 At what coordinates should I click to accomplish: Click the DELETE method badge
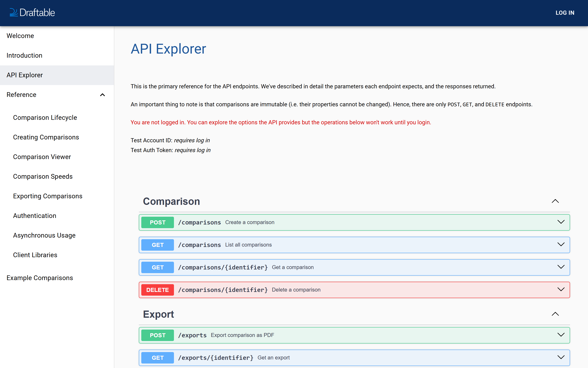pyautogui.click(x=157, y=290)
